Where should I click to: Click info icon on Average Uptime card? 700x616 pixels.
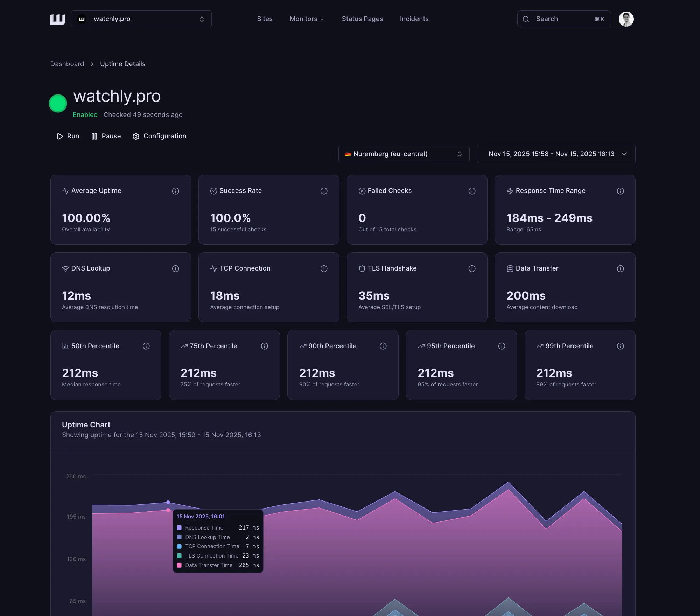pyautogui.click(x=176, y=191)
